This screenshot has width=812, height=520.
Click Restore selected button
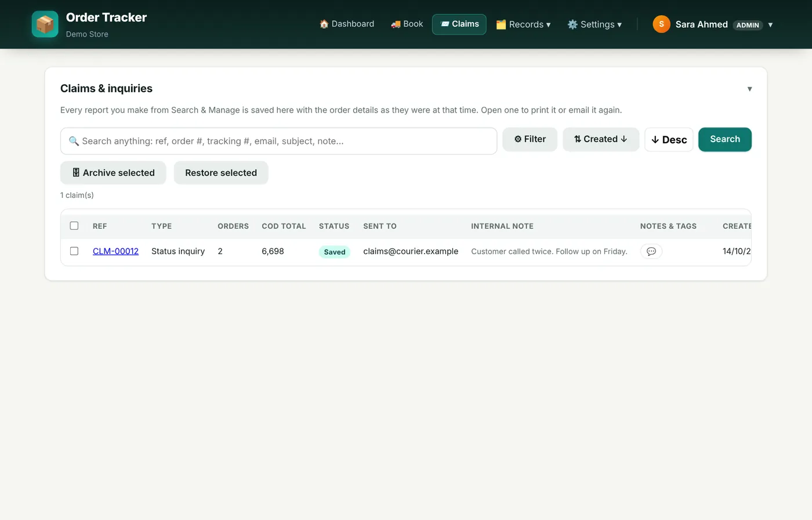coord(221,173)
